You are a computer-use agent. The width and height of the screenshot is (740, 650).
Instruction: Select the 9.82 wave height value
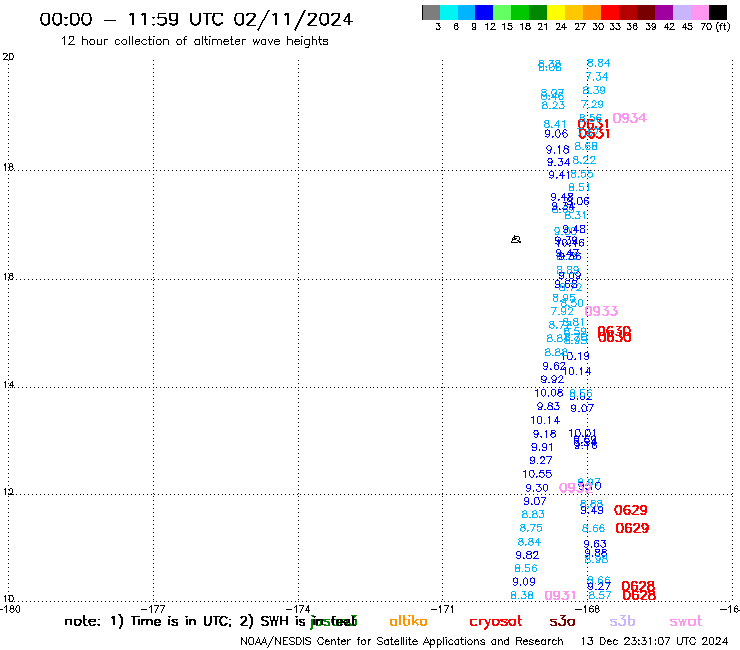pyautogui.click(x=527, y=555)
